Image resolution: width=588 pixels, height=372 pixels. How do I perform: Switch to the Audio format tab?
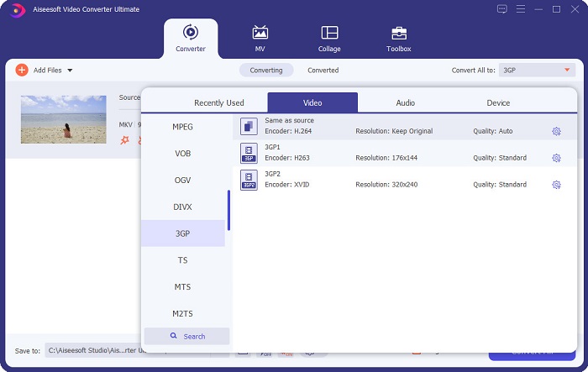click(x=405, y=102)
